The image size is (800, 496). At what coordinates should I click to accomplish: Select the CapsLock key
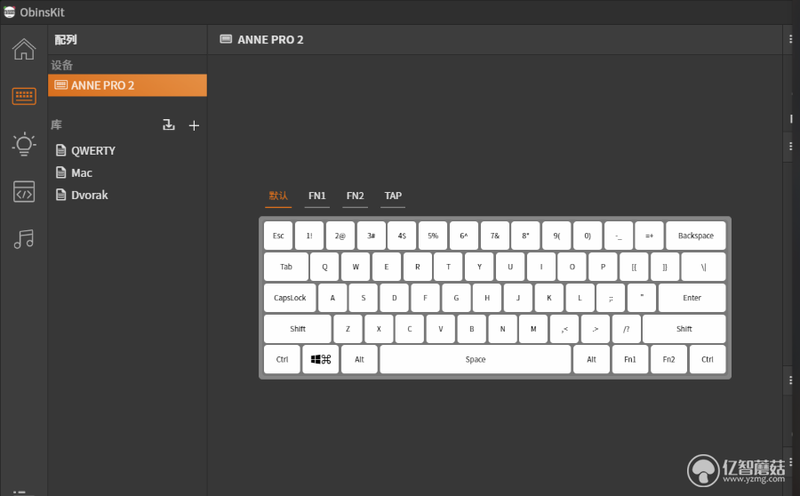[x=290, y=298]
